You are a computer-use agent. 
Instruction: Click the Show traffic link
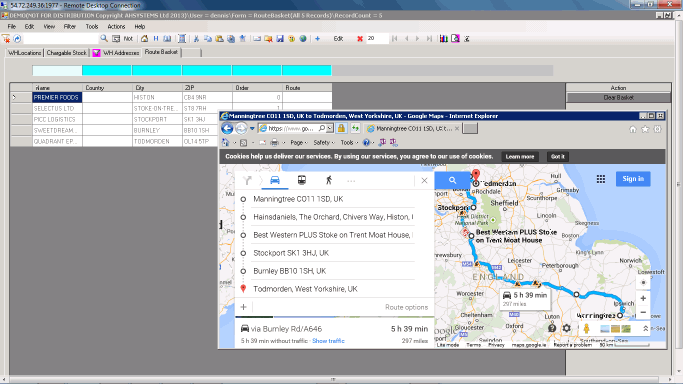[328, 341]
